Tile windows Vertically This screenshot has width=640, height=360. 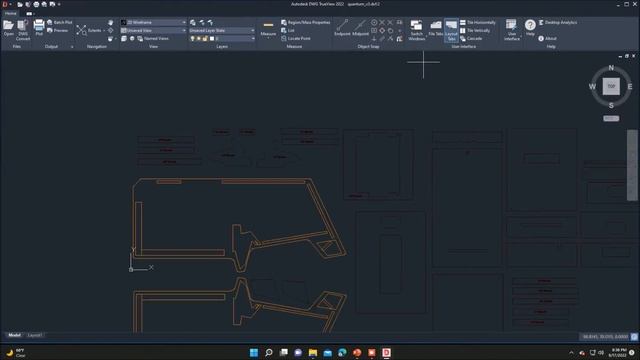coord(475,30)
